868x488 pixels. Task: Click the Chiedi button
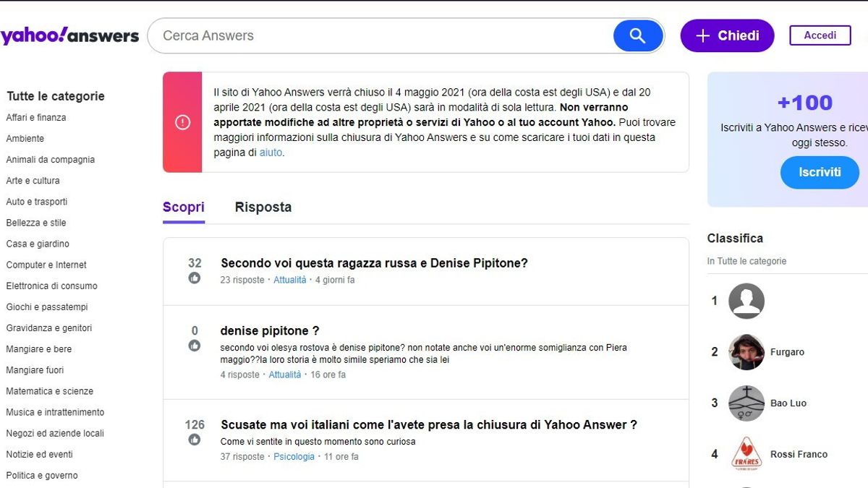(x=727, y=35)
